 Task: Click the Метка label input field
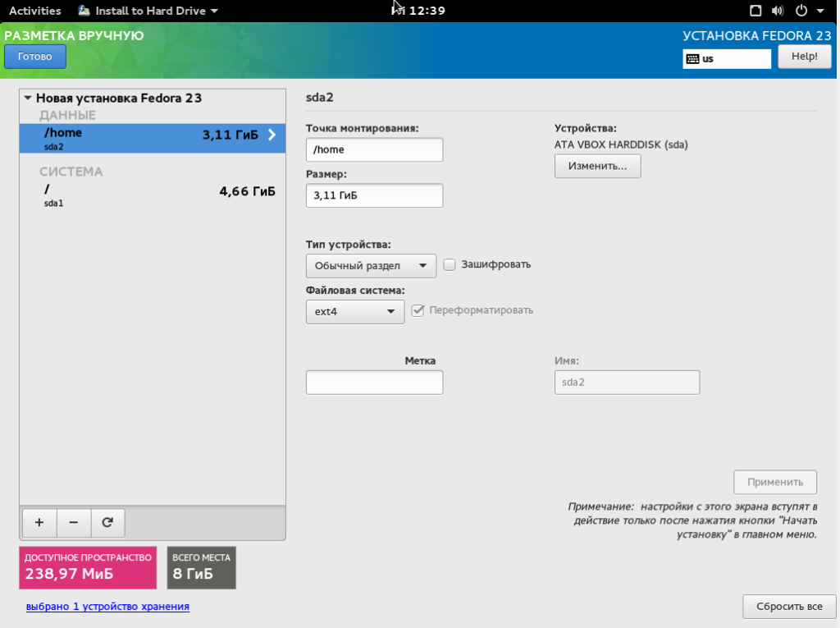[374, 382]
